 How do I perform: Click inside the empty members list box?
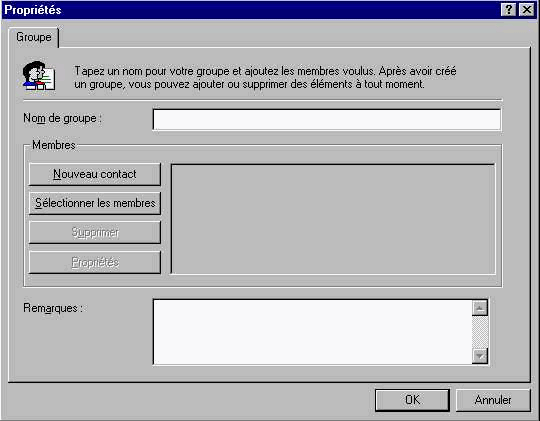coord(333,219)
